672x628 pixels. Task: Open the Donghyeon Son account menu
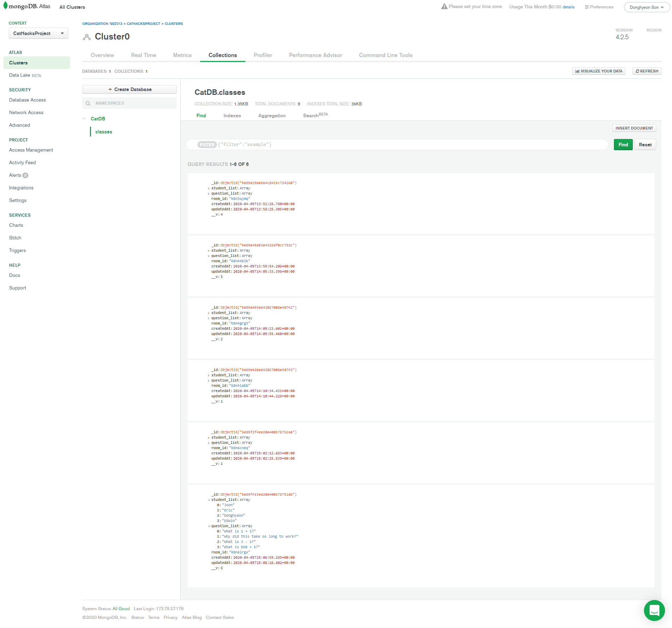pos(646,7)
